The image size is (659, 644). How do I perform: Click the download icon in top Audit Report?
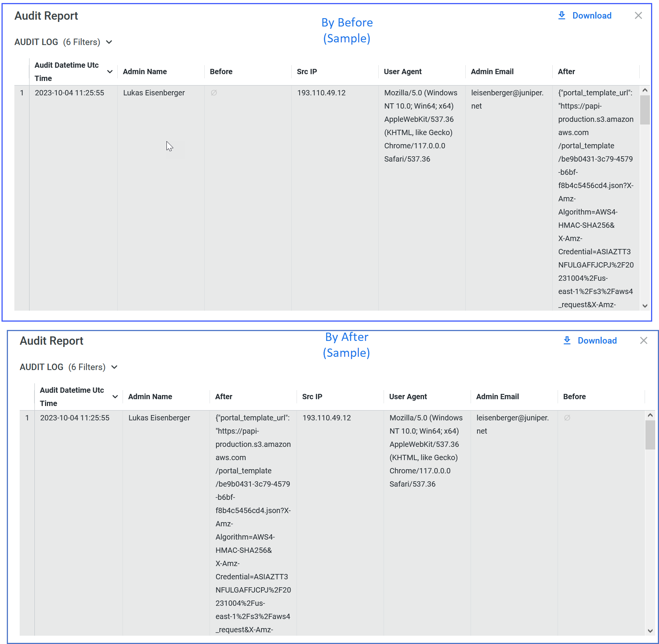tap(562, 16)
